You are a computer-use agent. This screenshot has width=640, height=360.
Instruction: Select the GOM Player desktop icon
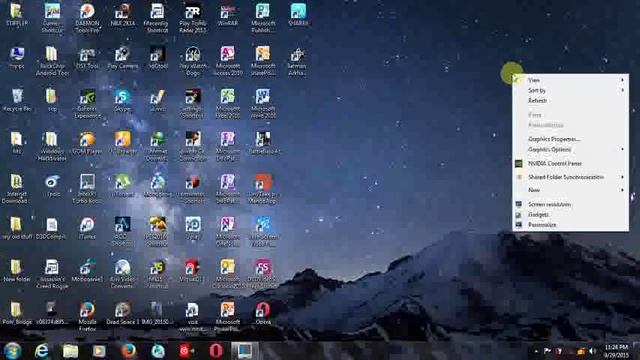[x=87, y=143]
